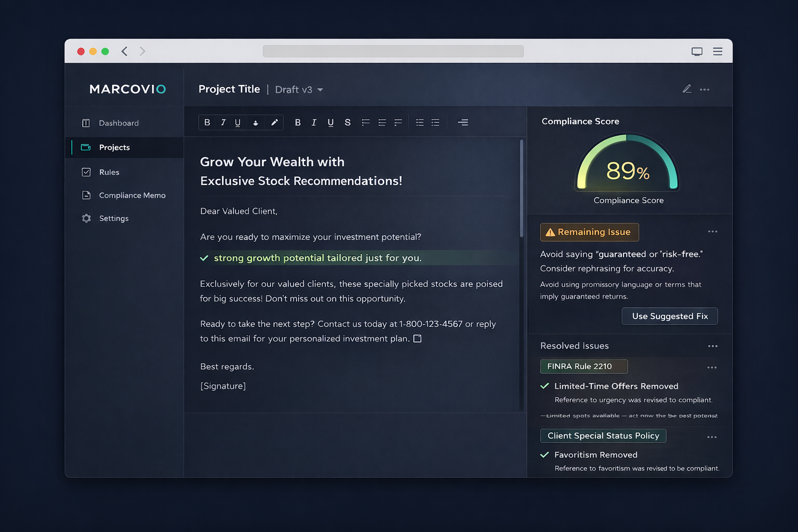The width and height of the screenshot is (798, 532).
Task: Click the Client Special Status Policy tag
Action: [603, 436]
